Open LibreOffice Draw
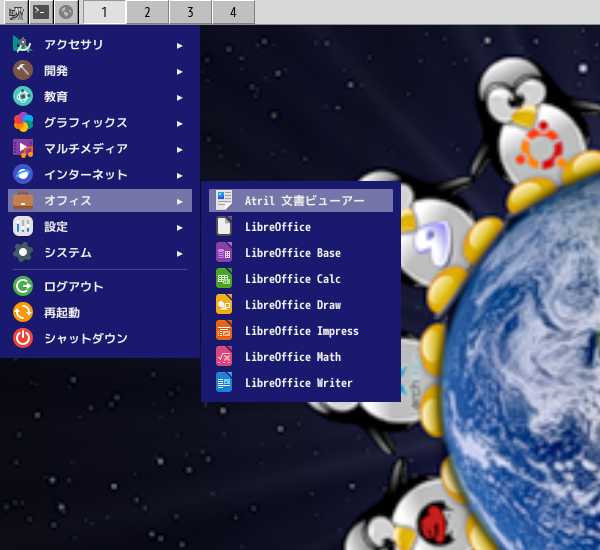The image size is (600, 550). (x=301, y=305)
